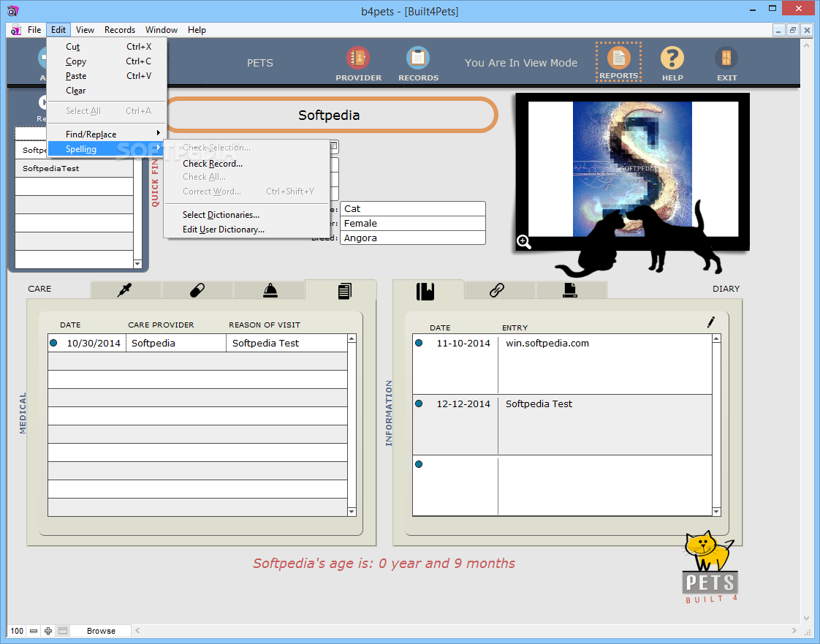Screen dimensions: 820x644
Task: Click the zoom level 100 field
Action: coord(17,631)
